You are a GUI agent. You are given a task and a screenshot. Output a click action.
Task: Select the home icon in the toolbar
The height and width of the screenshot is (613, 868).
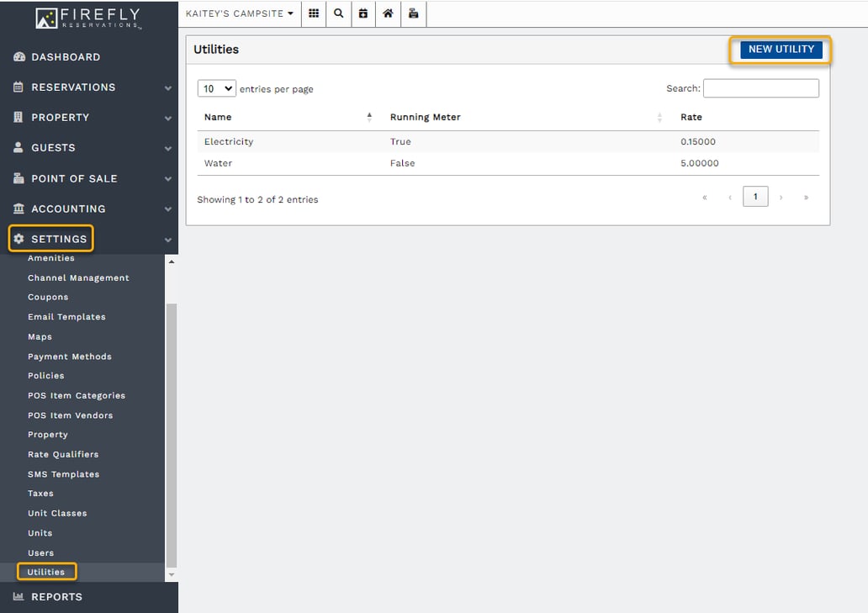click(388, 13)
